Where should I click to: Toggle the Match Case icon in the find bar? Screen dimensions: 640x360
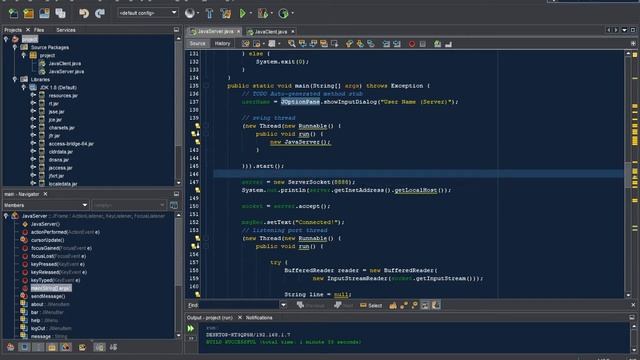393,305
